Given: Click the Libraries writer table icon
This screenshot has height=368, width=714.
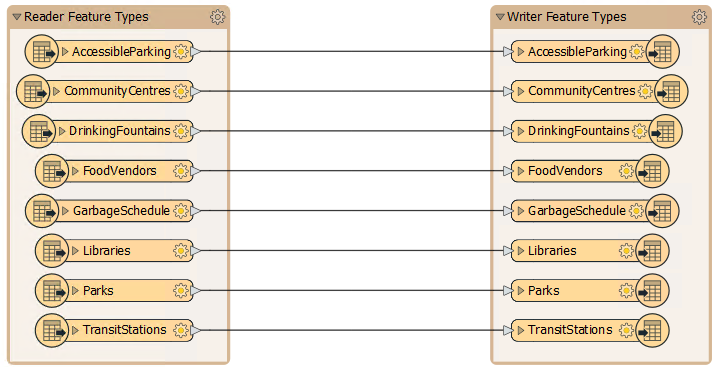Looking at the screenshot, I should (652, 250).
